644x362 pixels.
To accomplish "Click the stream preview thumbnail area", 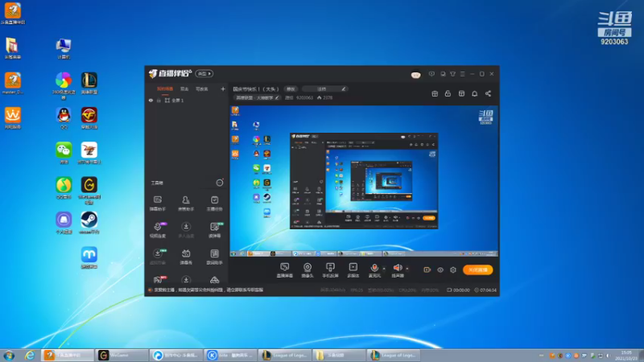I will [364, 181].
